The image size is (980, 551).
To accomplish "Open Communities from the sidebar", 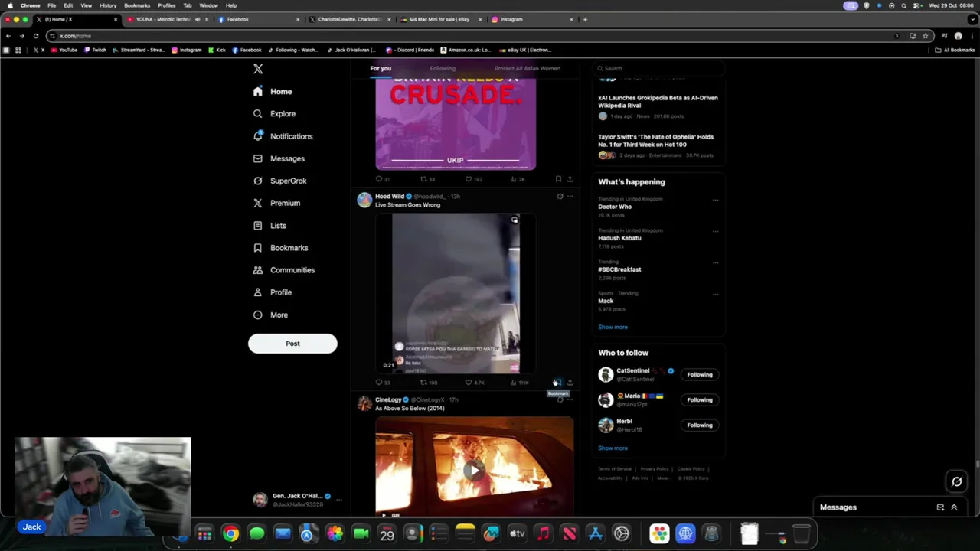I will (x=284, y=270).
